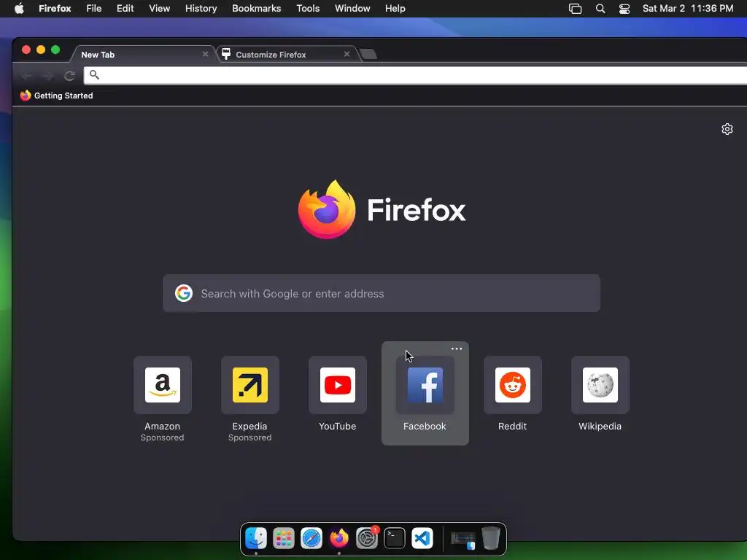Screen dimensions: 747x560
Task: Open the Getting Started bookmark
Action: [57, 96]
